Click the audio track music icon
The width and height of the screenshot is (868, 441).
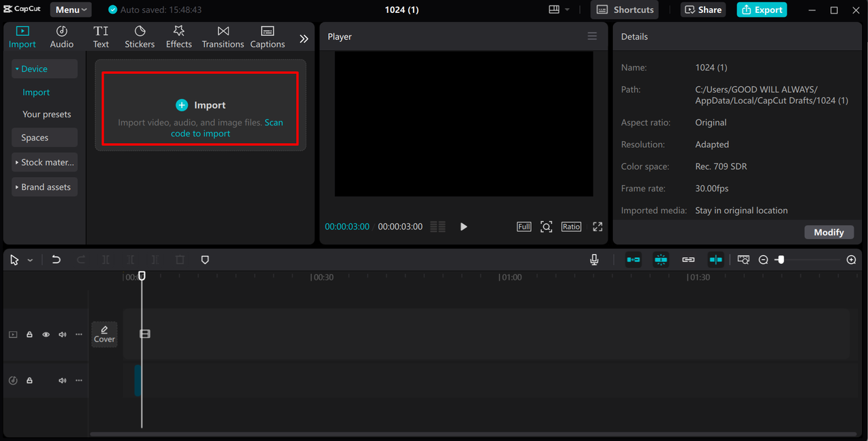click(13, 381)
